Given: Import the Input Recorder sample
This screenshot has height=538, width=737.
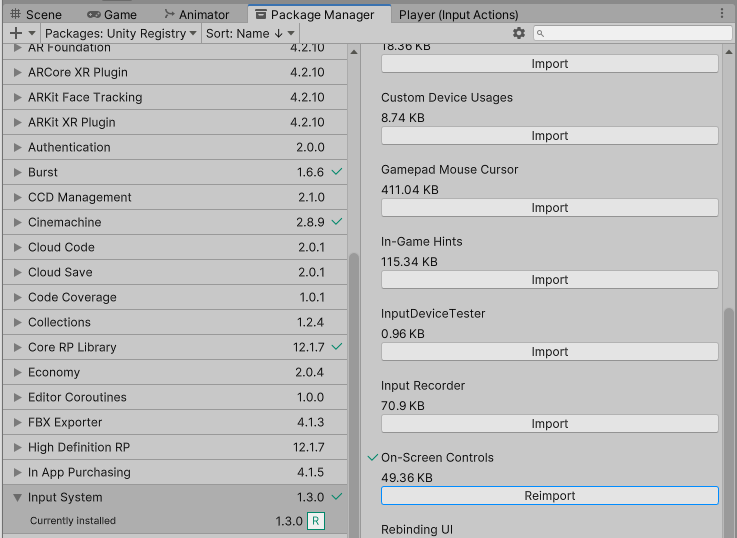Looking at the screenshot, I should point(549,423).
